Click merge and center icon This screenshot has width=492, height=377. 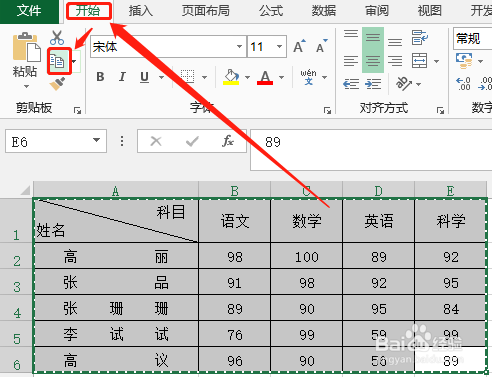419,61
